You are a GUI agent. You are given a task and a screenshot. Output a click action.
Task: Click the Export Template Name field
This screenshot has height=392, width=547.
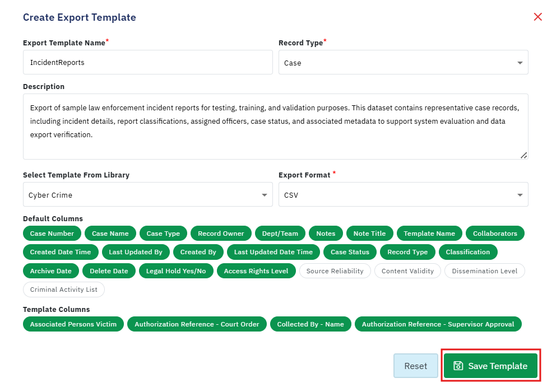[x=148, y=62]
